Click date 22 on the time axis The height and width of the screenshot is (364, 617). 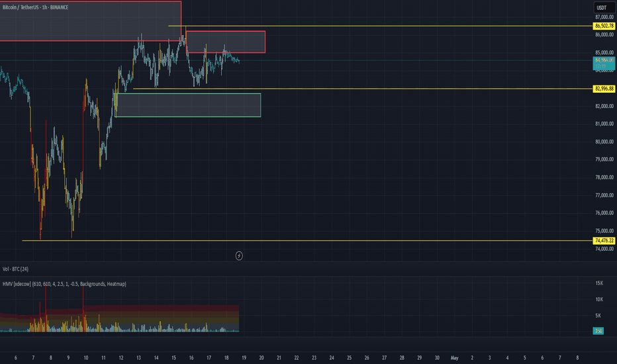(297, 357)
